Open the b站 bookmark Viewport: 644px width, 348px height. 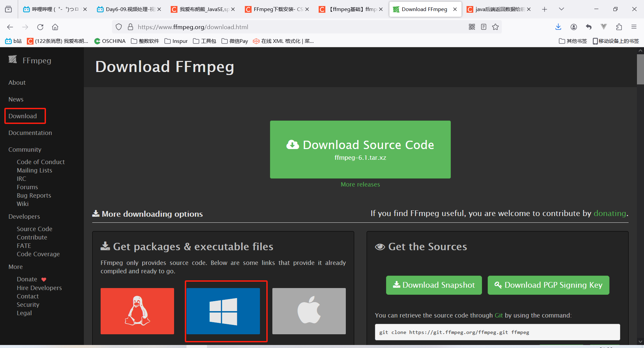pyautogui.click(x=13, y=41)
